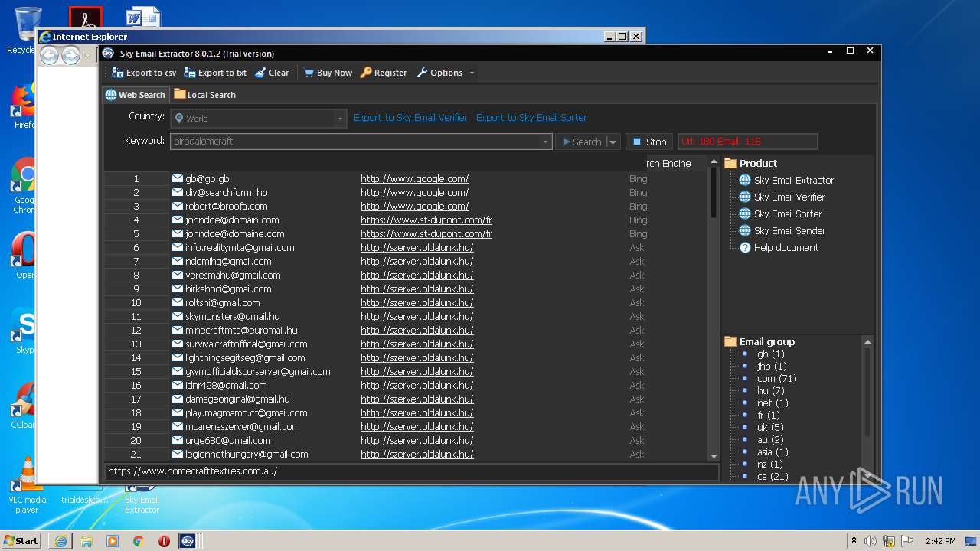Image resolution: width=980 pixels, height=551 pixels.
Task: Go forward in Internet Explorer window
Action: [70, 55]
